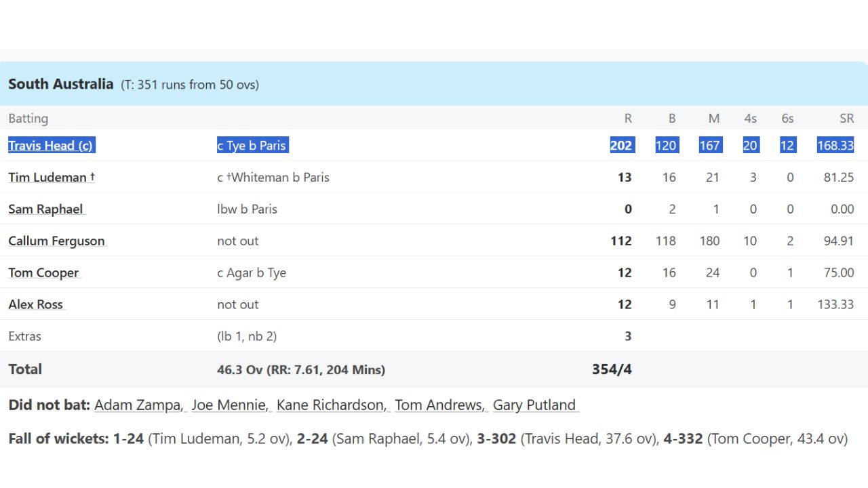Open Travis Head player link

[x=50, y=146]
